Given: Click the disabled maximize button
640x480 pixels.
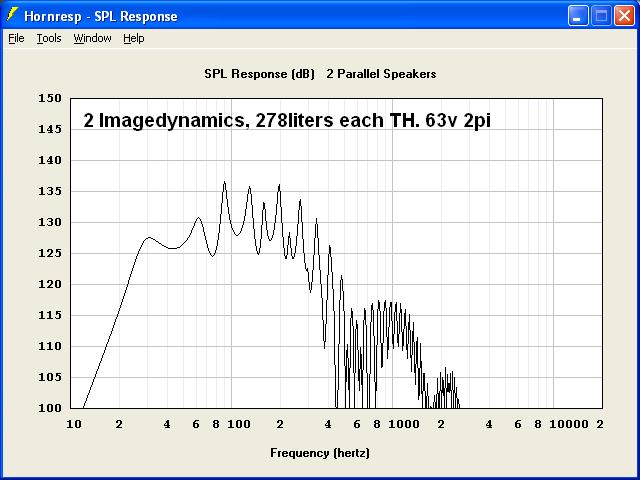Looking at the screenshot, I should pos(601,16).
